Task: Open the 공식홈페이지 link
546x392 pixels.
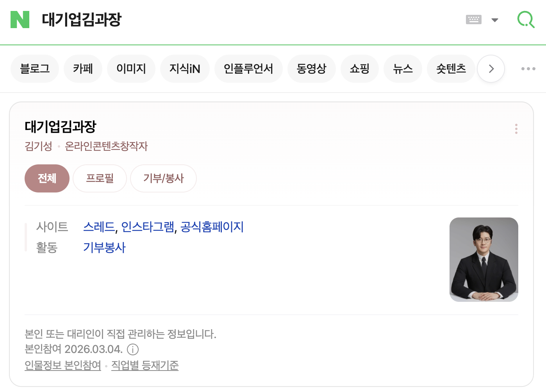Action: click(212, 227)
